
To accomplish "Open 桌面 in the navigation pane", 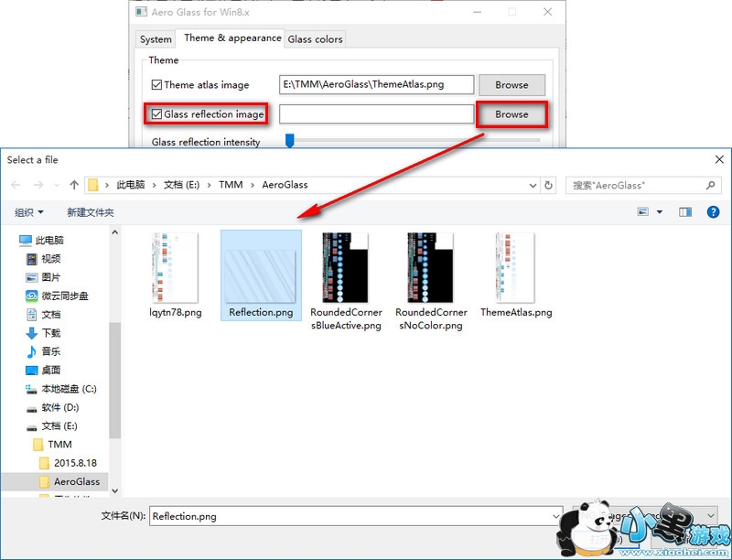I will click(x=43, y=370).
